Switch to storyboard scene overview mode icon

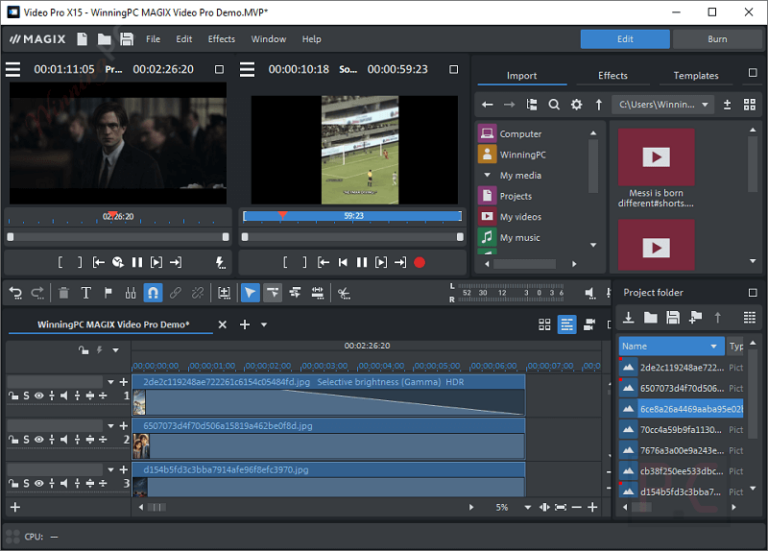(x=544, y=324)
